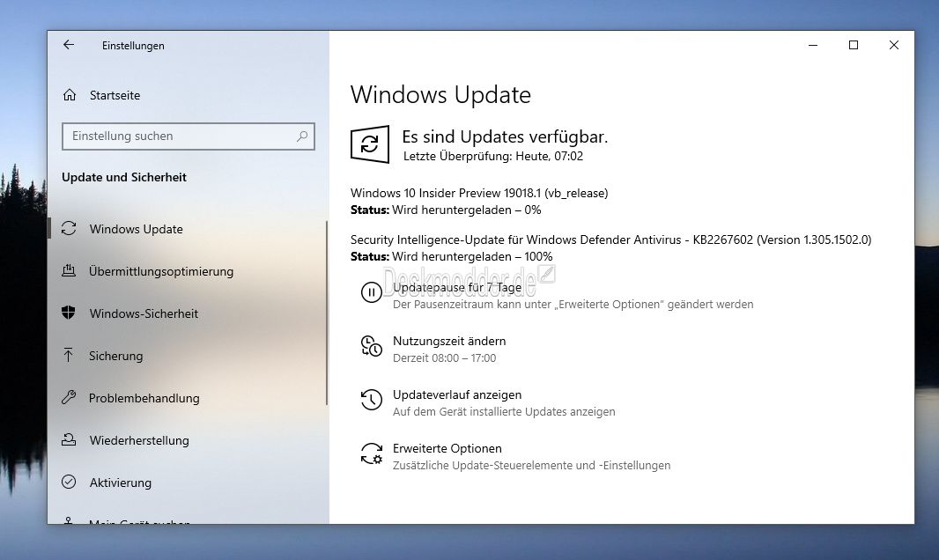Click the Updateverlauf history icon
Image resolution: width=939 pixels, height=560 pixels.
[372, 400]
